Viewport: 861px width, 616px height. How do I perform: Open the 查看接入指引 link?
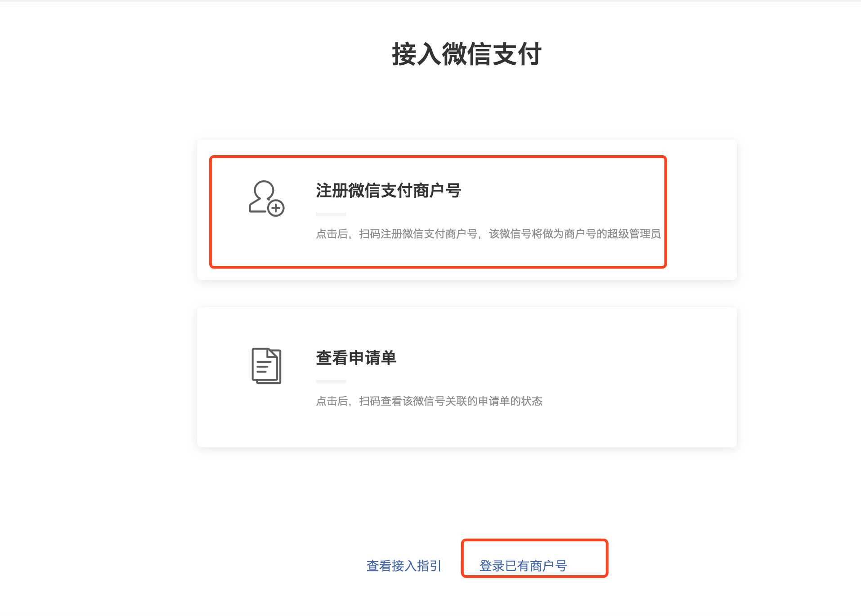[x=404, y=566]
